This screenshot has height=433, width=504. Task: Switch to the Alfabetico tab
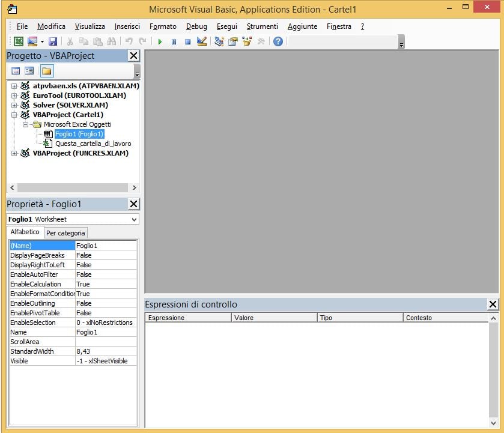pos(25,232)
